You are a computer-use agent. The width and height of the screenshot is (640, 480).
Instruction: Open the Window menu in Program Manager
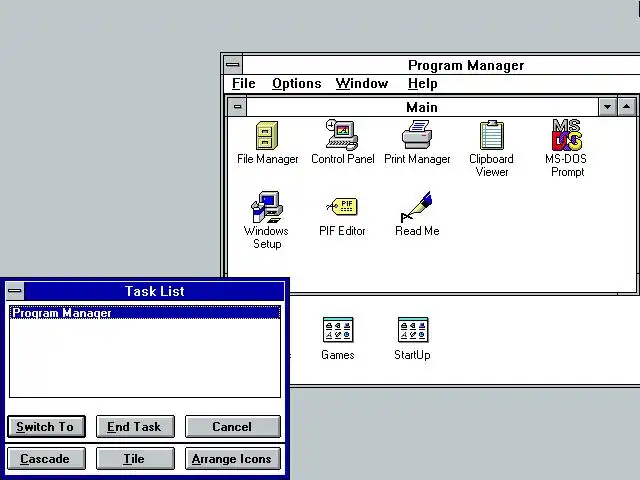[x=362, y=84]
